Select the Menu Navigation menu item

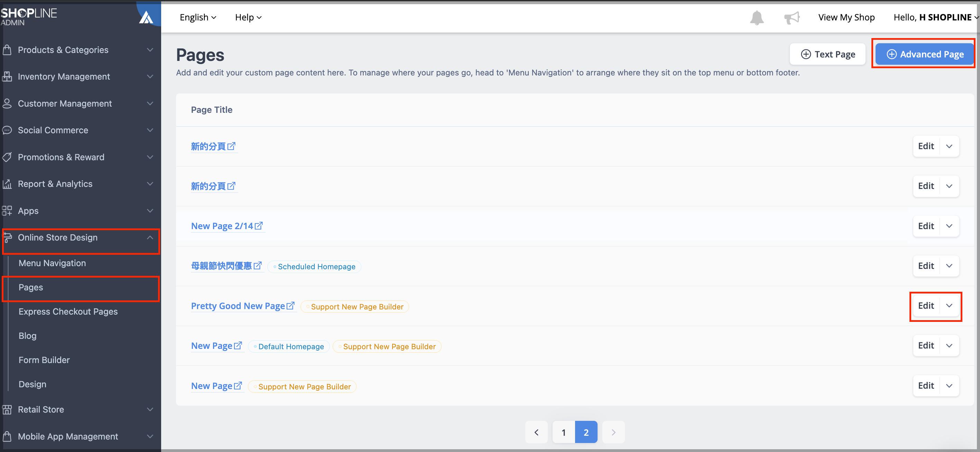tap(52, 263)
